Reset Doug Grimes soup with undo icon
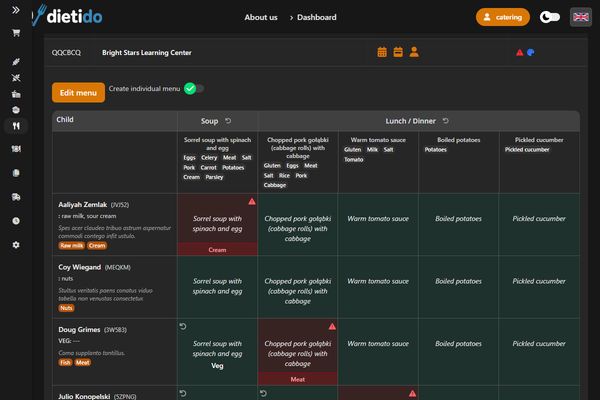 tap(183, 327)
